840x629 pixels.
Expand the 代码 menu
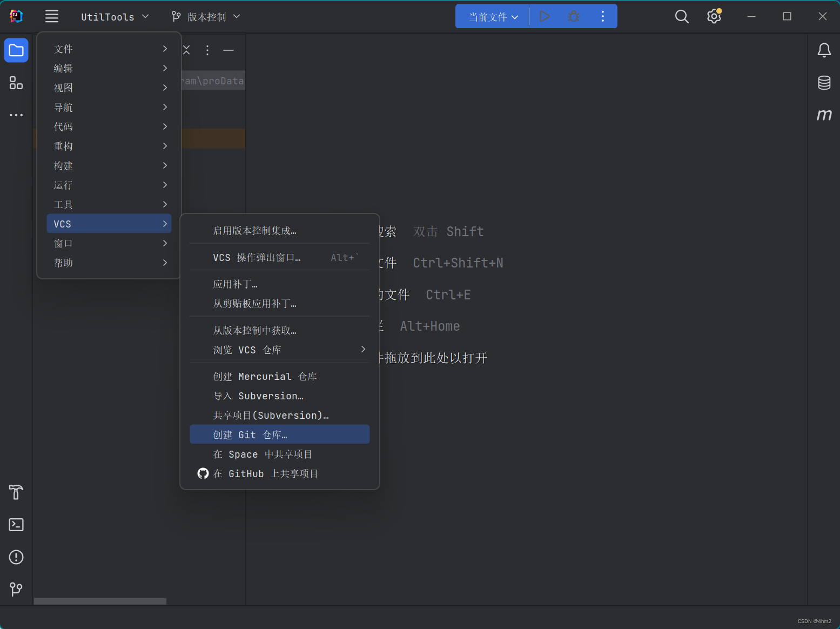(x=109, y=126)
